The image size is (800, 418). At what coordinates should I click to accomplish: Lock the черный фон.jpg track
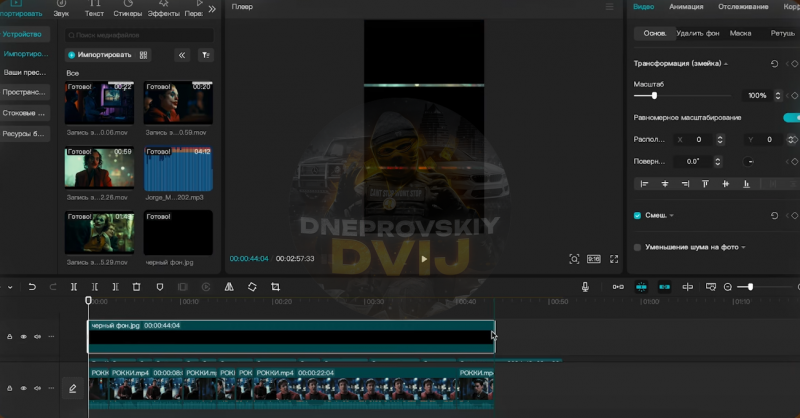click(9, 336)
